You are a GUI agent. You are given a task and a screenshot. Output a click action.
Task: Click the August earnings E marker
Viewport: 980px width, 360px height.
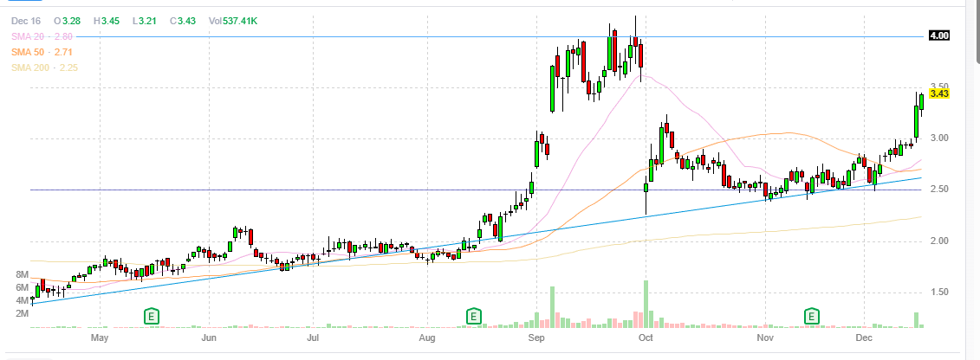474,317
